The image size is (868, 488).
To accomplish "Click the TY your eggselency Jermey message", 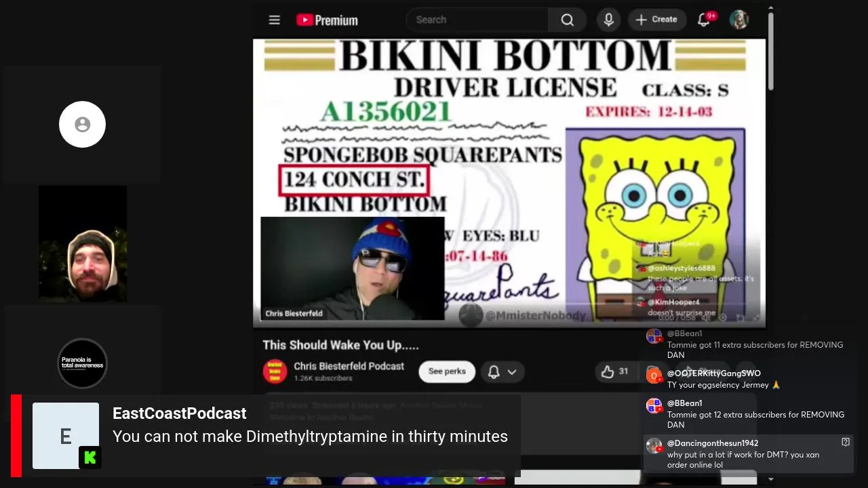I will click(x=724, y=385).
